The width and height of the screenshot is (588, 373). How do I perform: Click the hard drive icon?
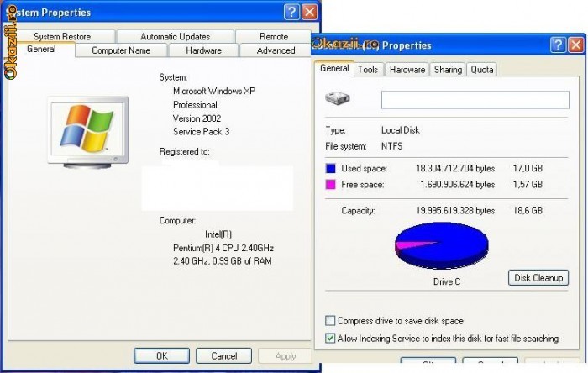pyautogui.click(x=338, y=98)
